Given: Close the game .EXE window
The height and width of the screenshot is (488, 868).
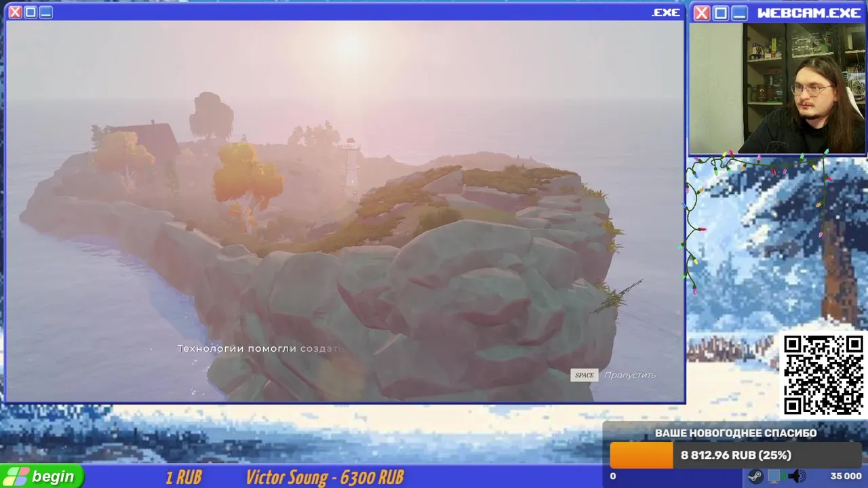Looking at the screenshot, I should (x=15, y=12).
